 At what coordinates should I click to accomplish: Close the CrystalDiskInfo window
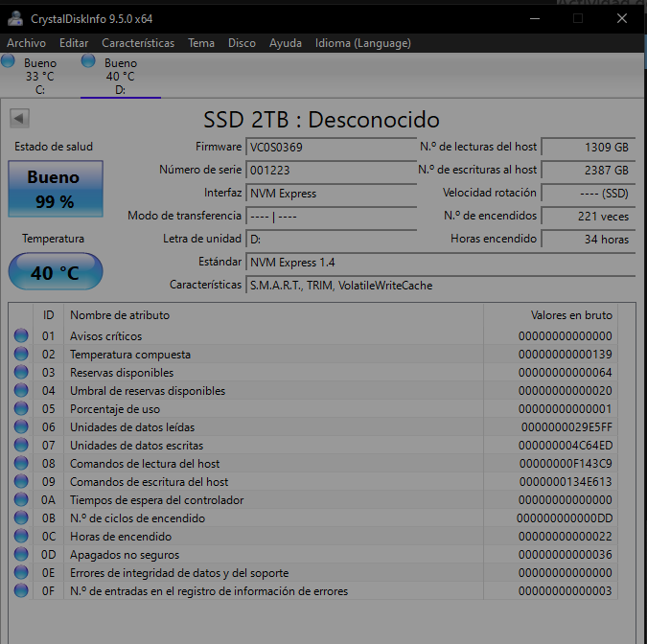[622, 18]
